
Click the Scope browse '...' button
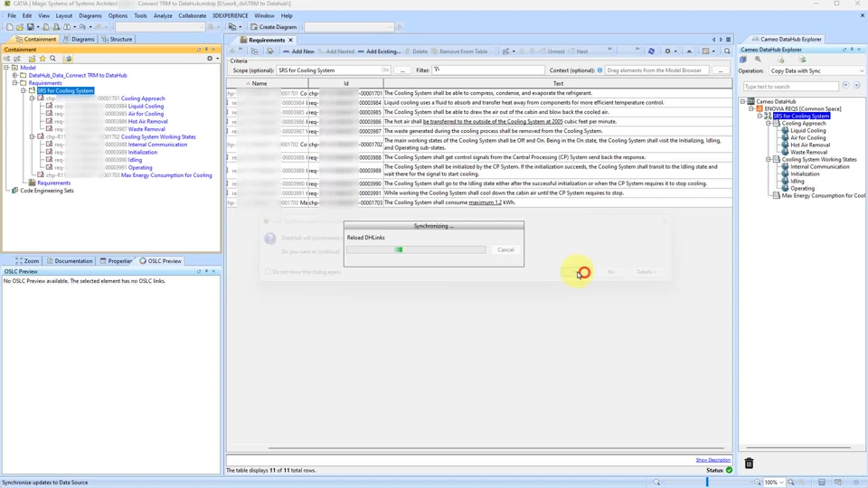pyautogui.click(x=402, y=70)
